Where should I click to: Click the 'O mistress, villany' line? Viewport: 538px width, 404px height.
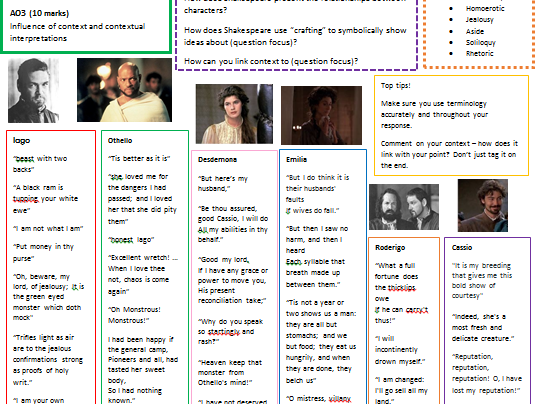318,399
